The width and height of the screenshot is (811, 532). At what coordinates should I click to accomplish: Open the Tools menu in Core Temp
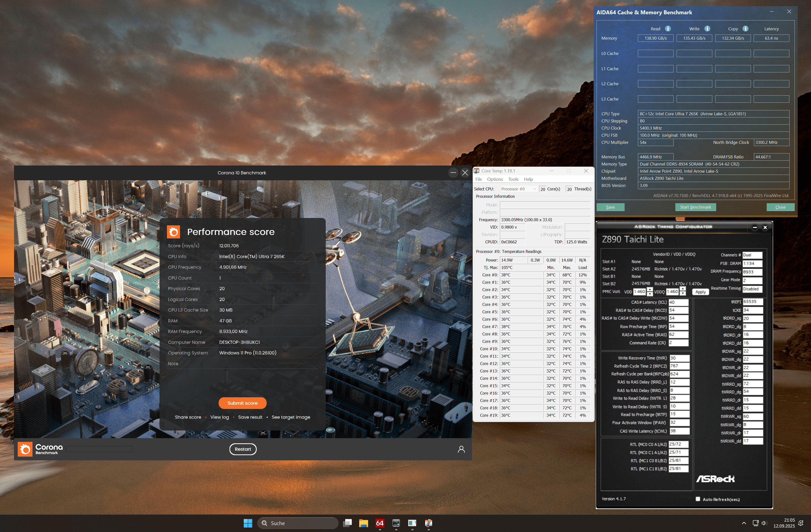513,179
